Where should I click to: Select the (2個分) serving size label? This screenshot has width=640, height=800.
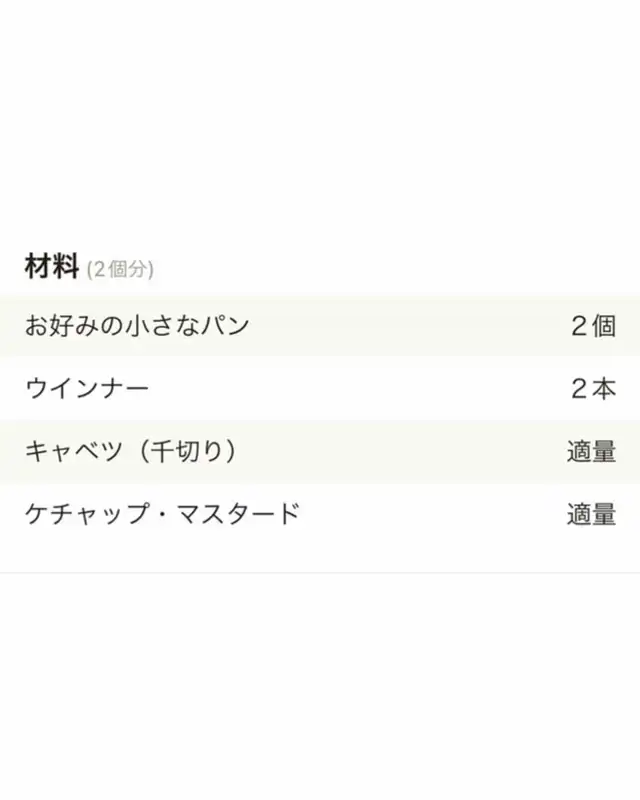120,269
